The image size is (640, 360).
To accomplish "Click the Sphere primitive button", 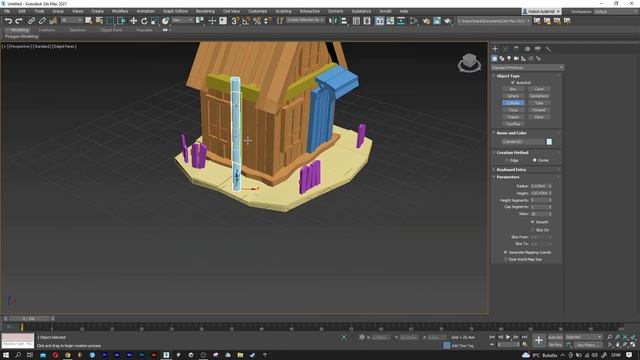I will (x=513, y=96).
